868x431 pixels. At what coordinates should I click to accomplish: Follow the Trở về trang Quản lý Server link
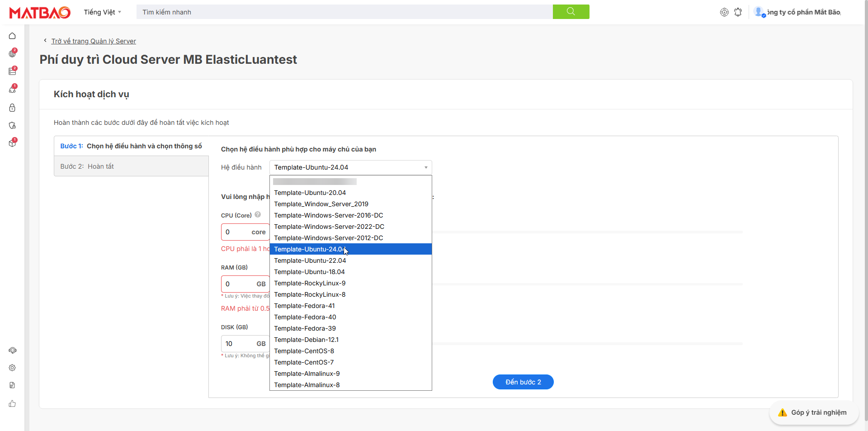click(94, 41)
